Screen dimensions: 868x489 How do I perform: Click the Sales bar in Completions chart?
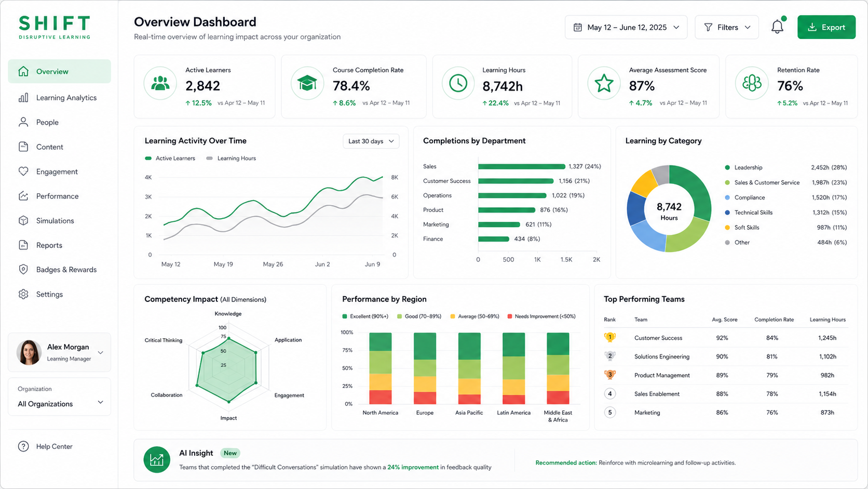point(522,166)
